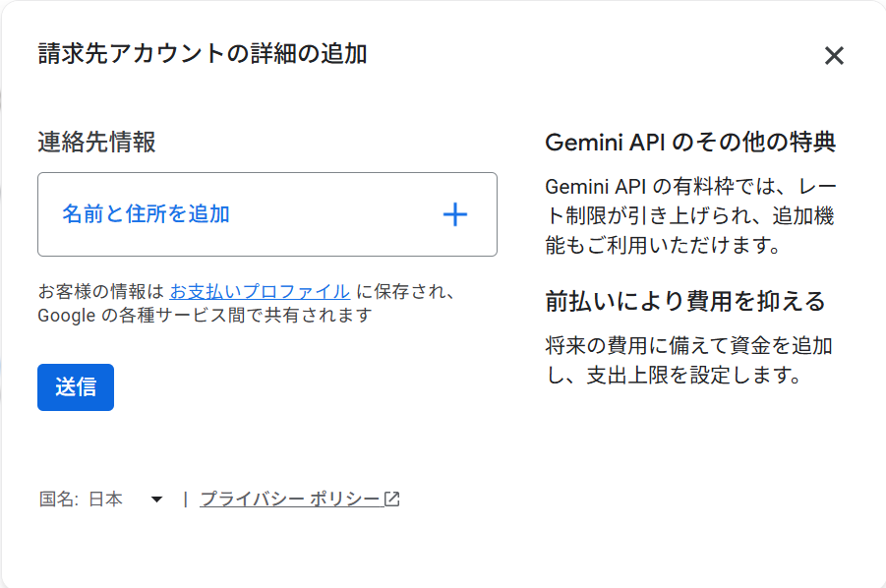Select the 日本 country value
This screenshot has height=588, width=886.
[x=106, y=500]
